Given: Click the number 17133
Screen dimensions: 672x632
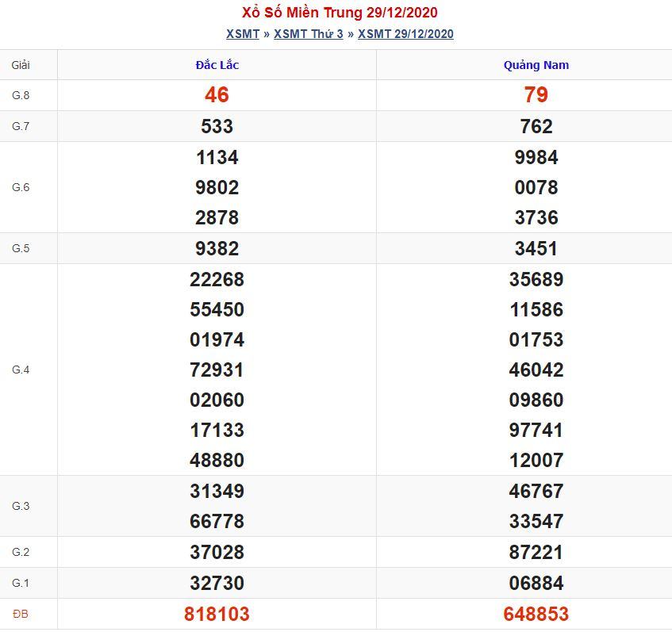Looking at the screenshot, I should point(217,431).
